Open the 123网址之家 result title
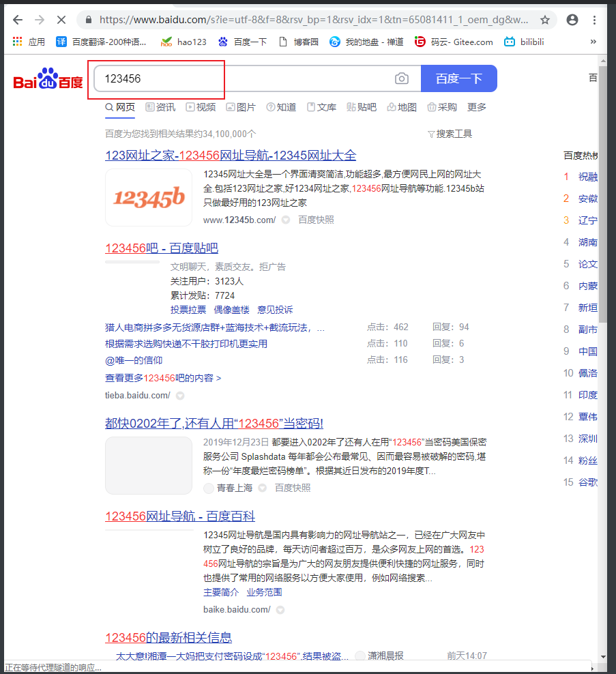 [x=231, y=155]
